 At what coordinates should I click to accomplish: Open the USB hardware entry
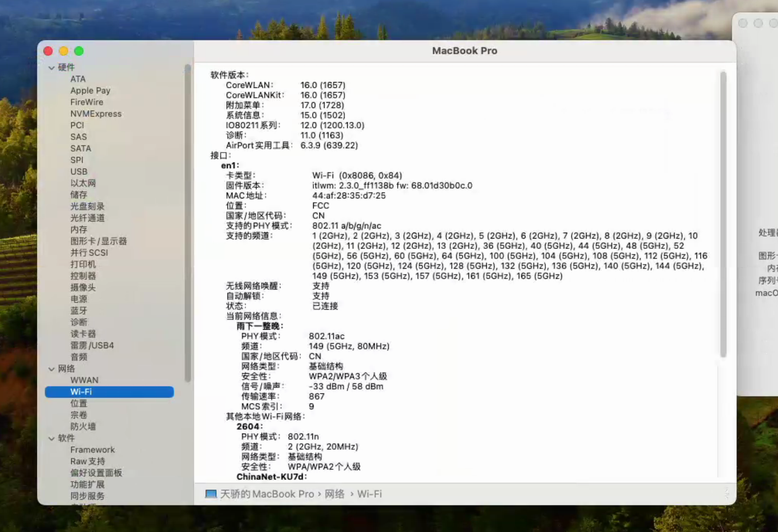(79, 172)
